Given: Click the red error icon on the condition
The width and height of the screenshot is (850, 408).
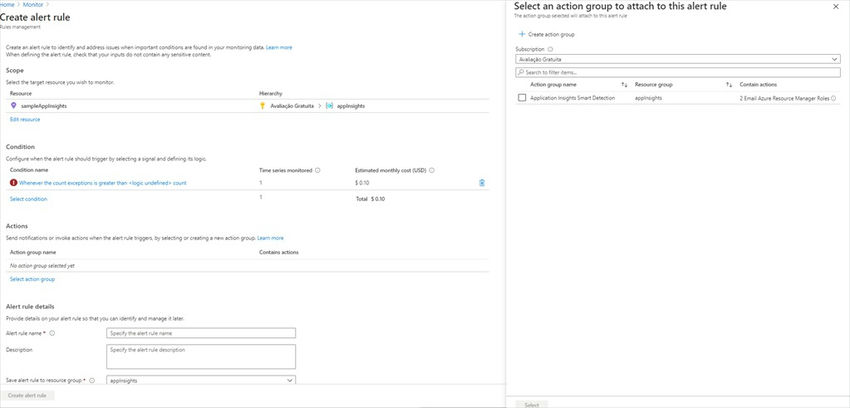Looking at the screenshot, I should pyautogui.click(x=14, y=183).
